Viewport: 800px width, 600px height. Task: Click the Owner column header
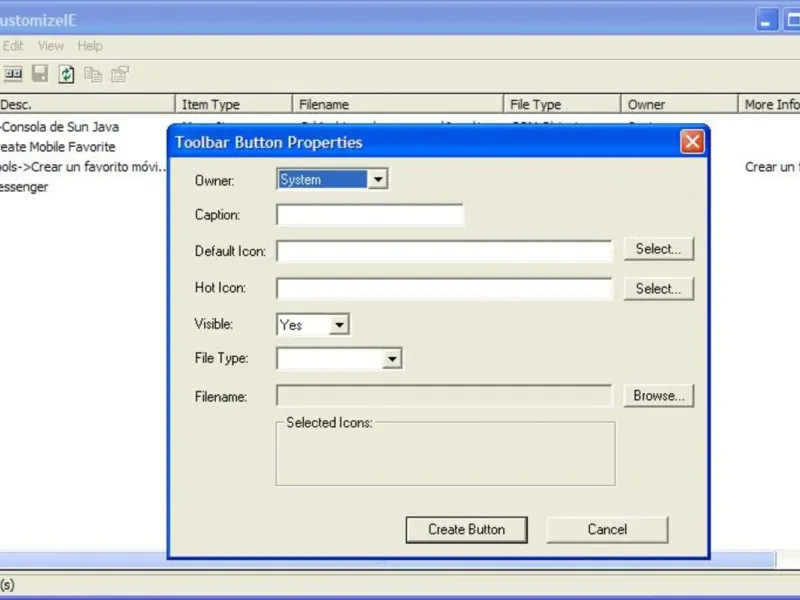(680, 104)
